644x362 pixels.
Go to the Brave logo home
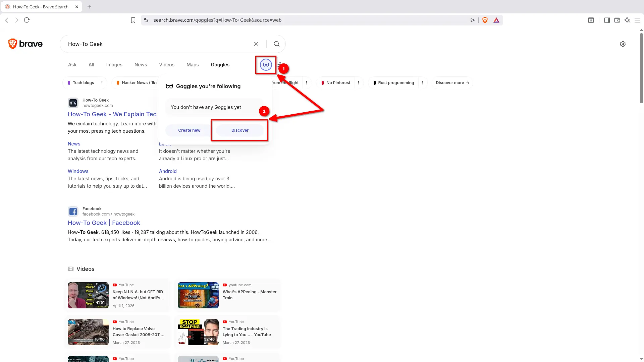(x=25, y=44)
